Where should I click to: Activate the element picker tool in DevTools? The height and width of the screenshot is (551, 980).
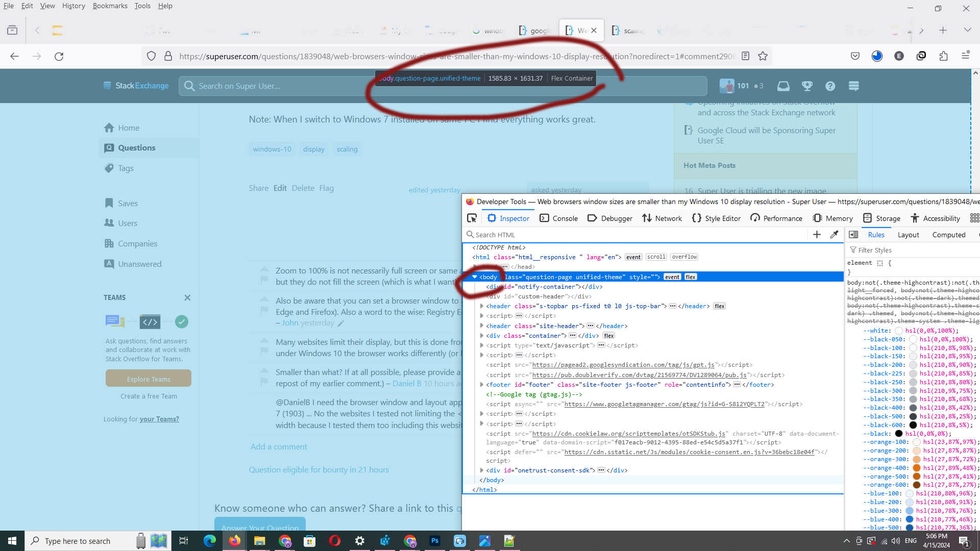[472, 218]
